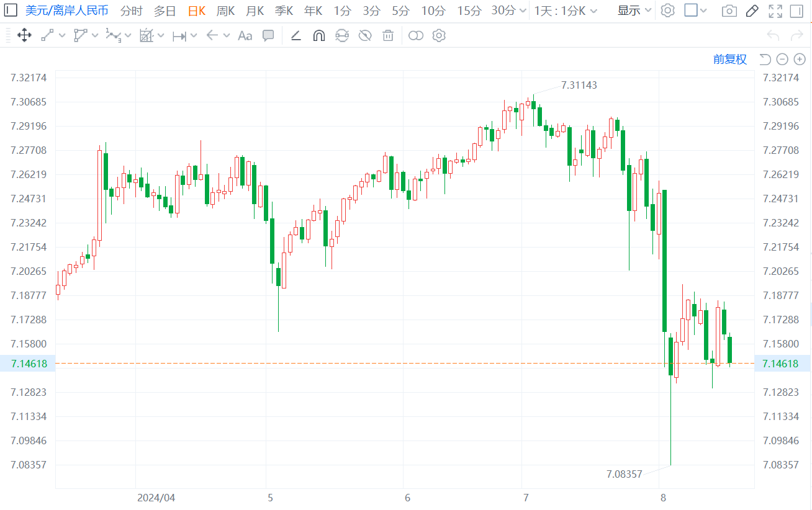The height and width of the screenshot is (510, 812).
Task: Click the redo arrow in drawing toolbar
Action: tap(796, 35)
